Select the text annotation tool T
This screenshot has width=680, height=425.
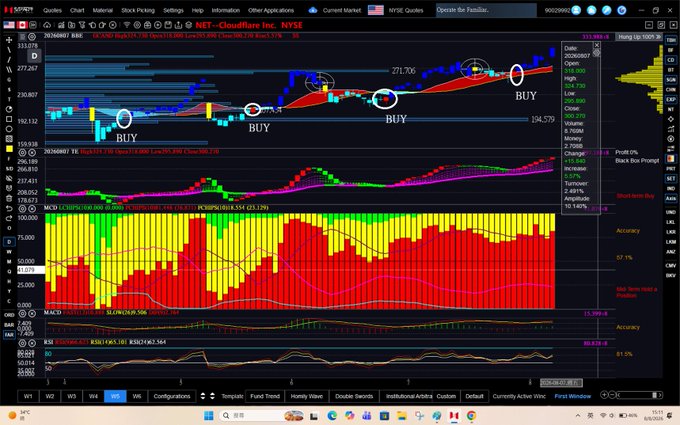pyautogui.click(x=9, y=99)
